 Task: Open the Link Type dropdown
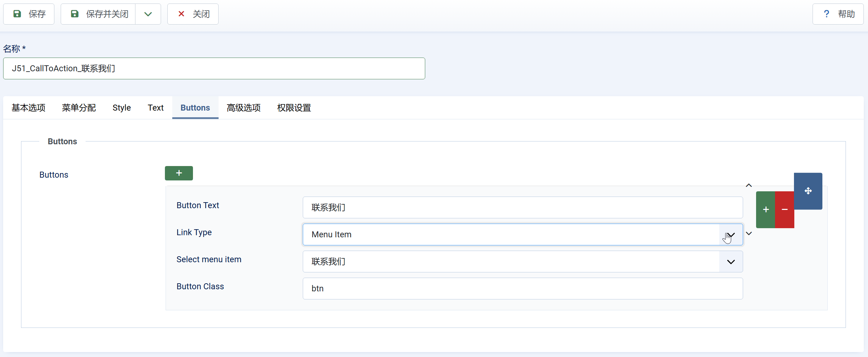[x=522, y=234]
